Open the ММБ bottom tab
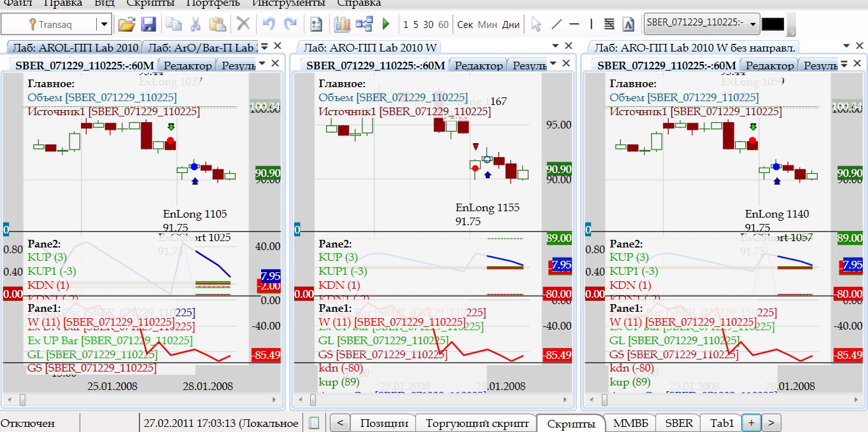Screen dimensions: 868x432 [x=631, y=423]
